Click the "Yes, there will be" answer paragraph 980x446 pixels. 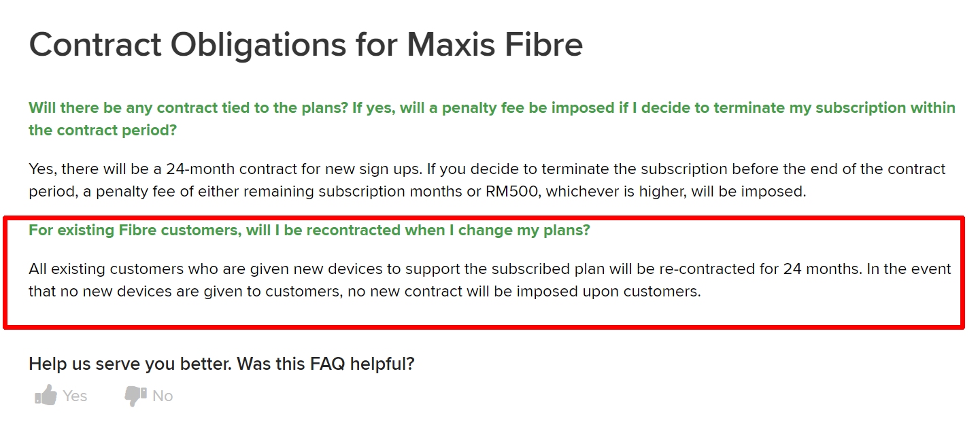[486, 180]
